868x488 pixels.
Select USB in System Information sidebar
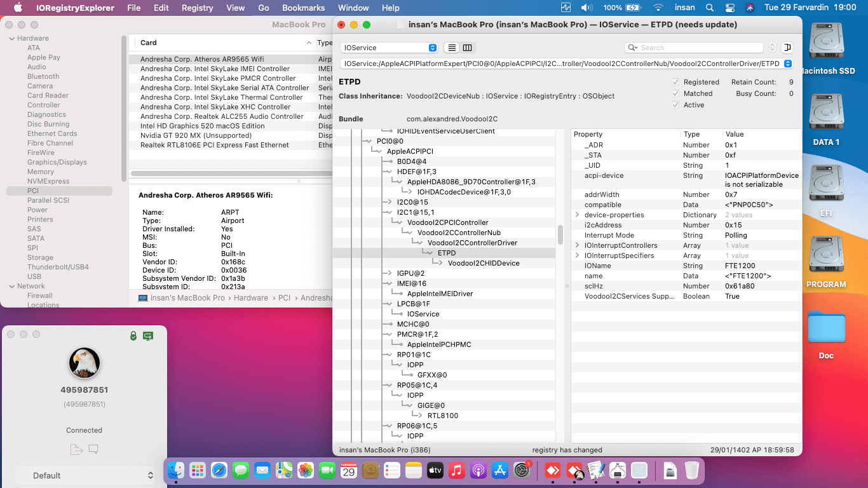click(34, 276)
